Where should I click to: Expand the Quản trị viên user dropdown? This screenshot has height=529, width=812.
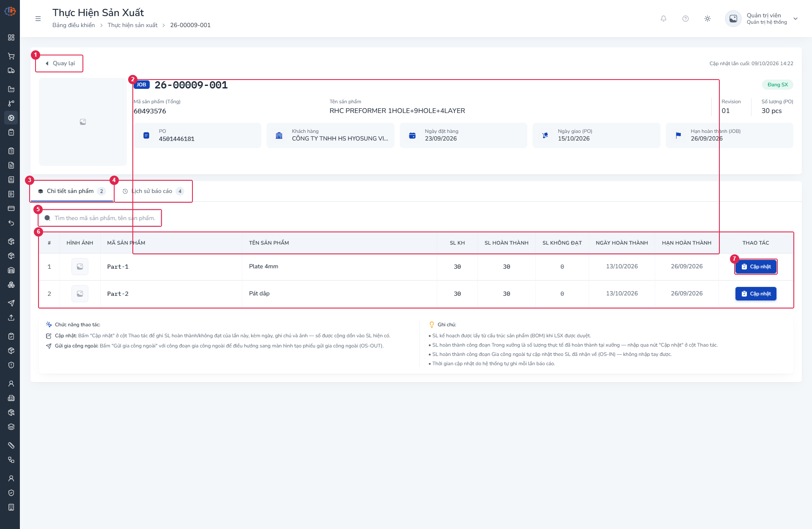point(796,19)
